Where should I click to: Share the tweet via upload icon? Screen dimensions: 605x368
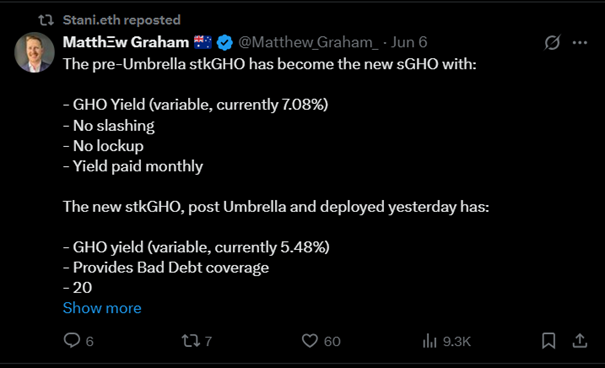(580, 341)
